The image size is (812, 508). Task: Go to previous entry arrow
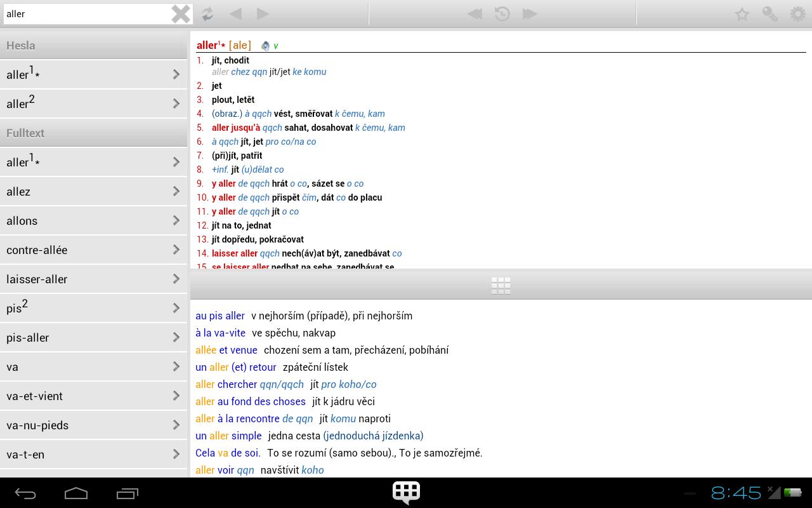[235, 13]
